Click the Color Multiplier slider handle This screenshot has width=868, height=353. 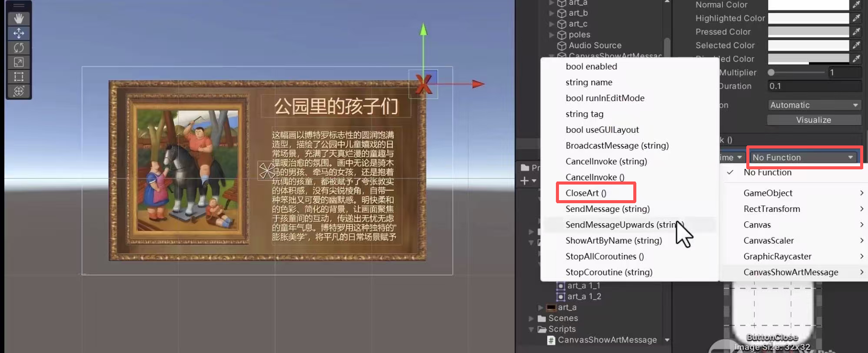click(772, 73)
